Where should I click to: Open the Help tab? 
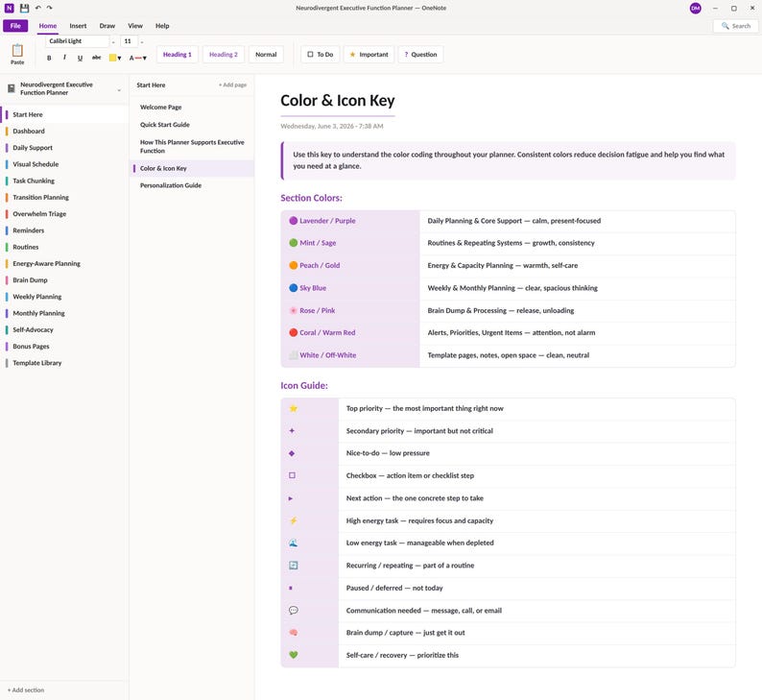[x=162, y=26]
